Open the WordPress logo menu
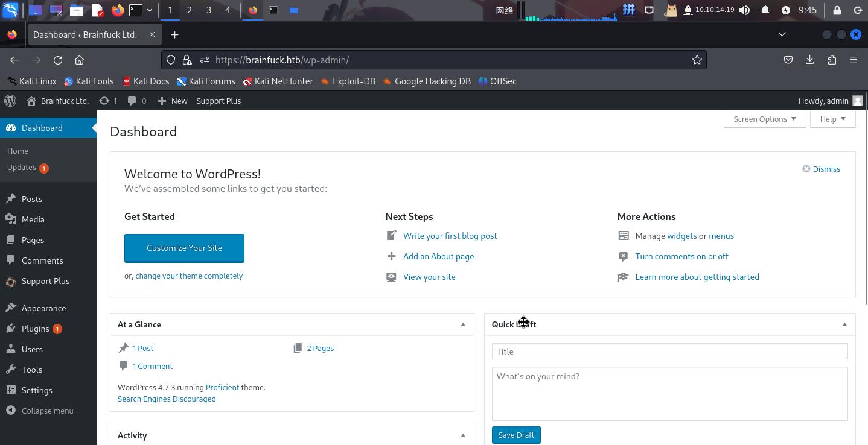Viewport: 868px width, 445px height. pyautogui.click(x=10, y=101)
